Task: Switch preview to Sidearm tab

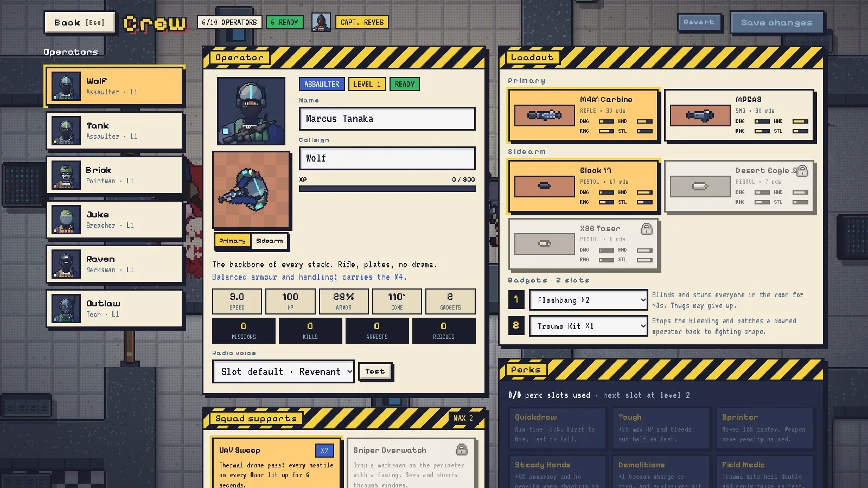Action: pos(269,241)
